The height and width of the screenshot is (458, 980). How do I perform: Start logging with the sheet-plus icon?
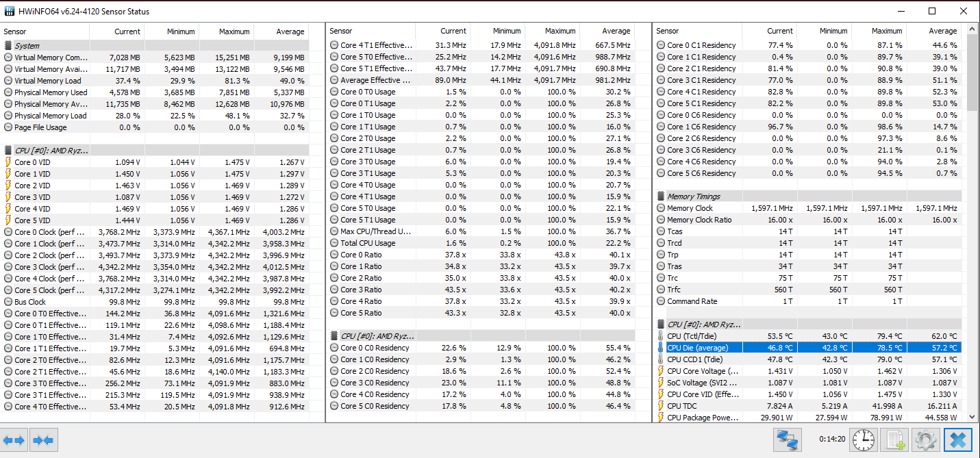tap(894, 440)
